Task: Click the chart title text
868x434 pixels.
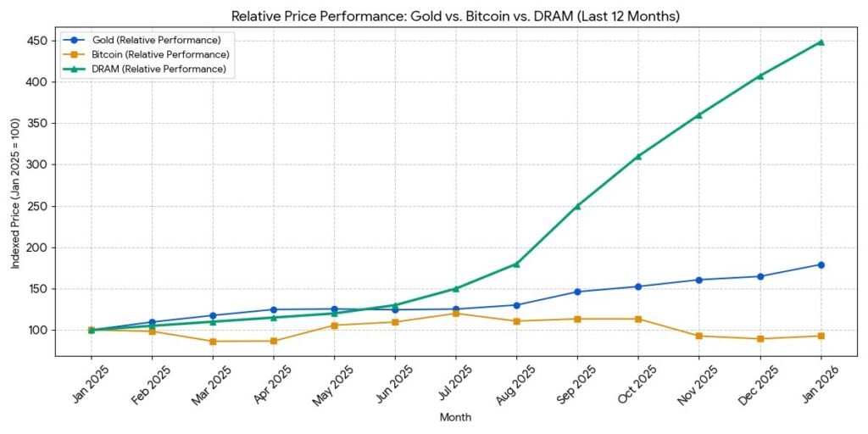Action: click(x=455, y=16)
